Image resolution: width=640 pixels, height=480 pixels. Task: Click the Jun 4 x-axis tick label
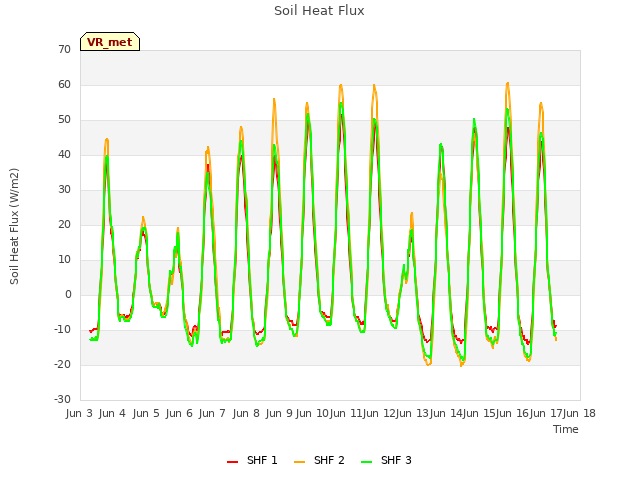point(112,413)
